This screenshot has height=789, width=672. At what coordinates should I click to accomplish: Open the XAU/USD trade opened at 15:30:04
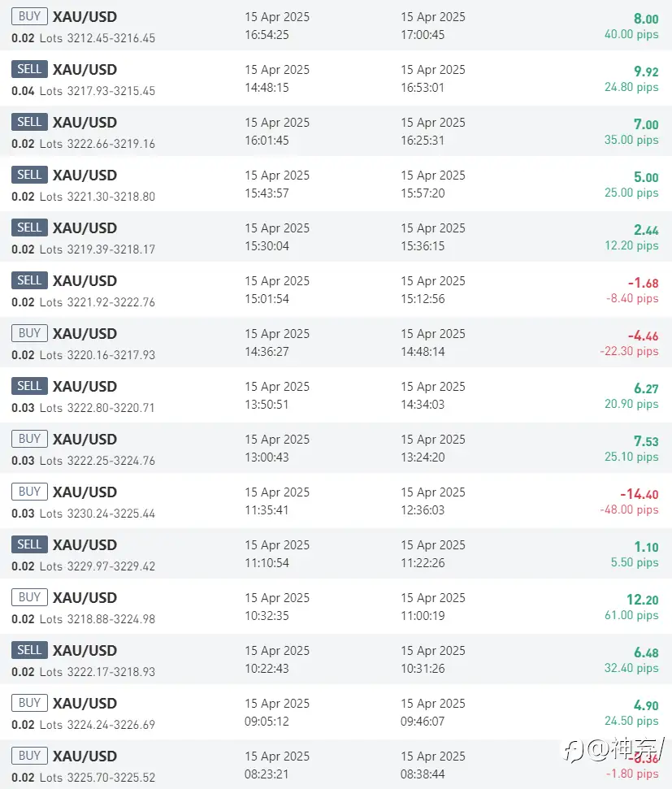point(336,236)
